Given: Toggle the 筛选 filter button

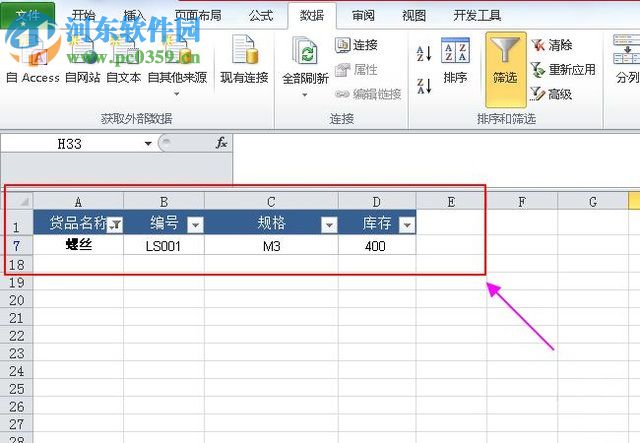Looking at the screenshot, I should [x=505, y=69].
